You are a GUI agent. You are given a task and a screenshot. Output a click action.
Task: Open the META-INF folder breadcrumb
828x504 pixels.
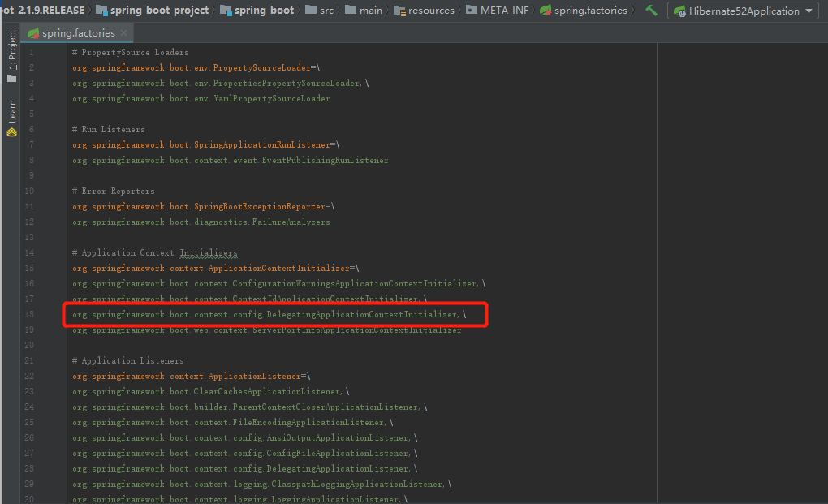click(x=498, y=10)
